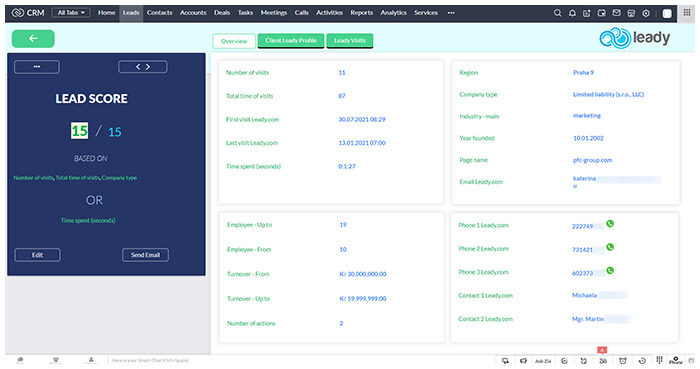
Task: Click the vertical bars icon beside Phone
Action: point(659,360)
